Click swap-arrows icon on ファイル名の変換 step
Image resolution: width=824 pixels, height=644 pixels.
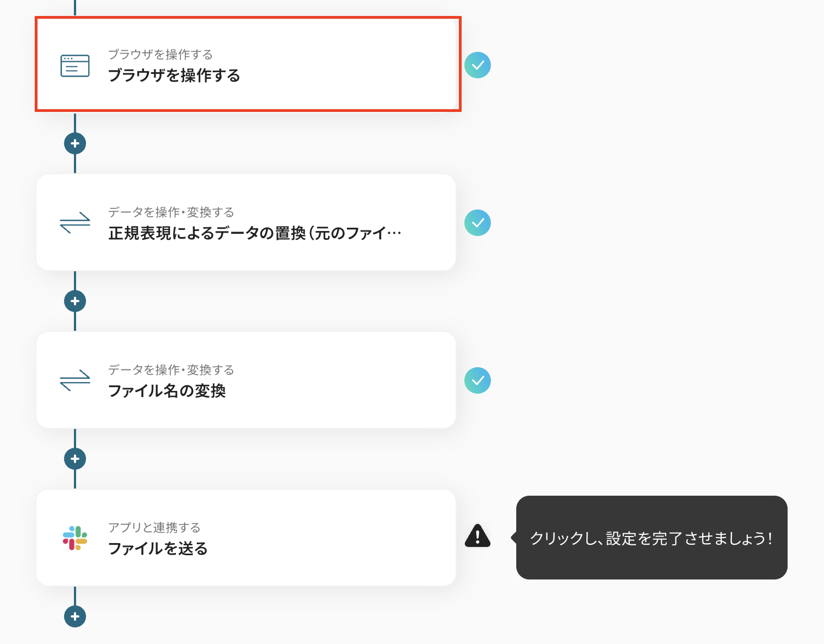tap(75, 380)
